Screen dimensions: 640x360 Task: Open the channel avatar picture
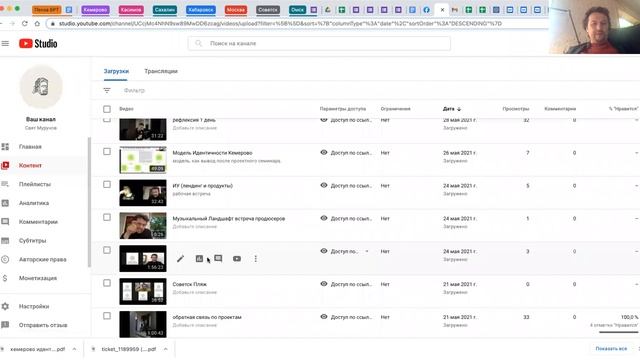[x=41, y=87]
